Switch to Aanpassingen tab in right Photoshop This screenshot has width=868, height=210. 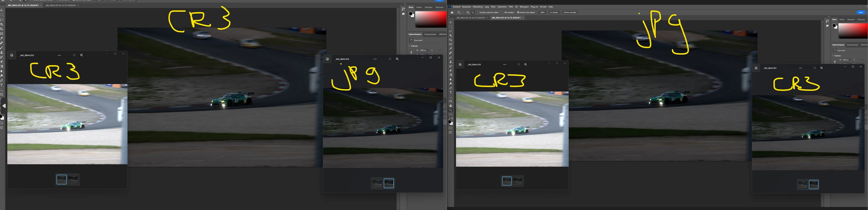pos(852,45)
